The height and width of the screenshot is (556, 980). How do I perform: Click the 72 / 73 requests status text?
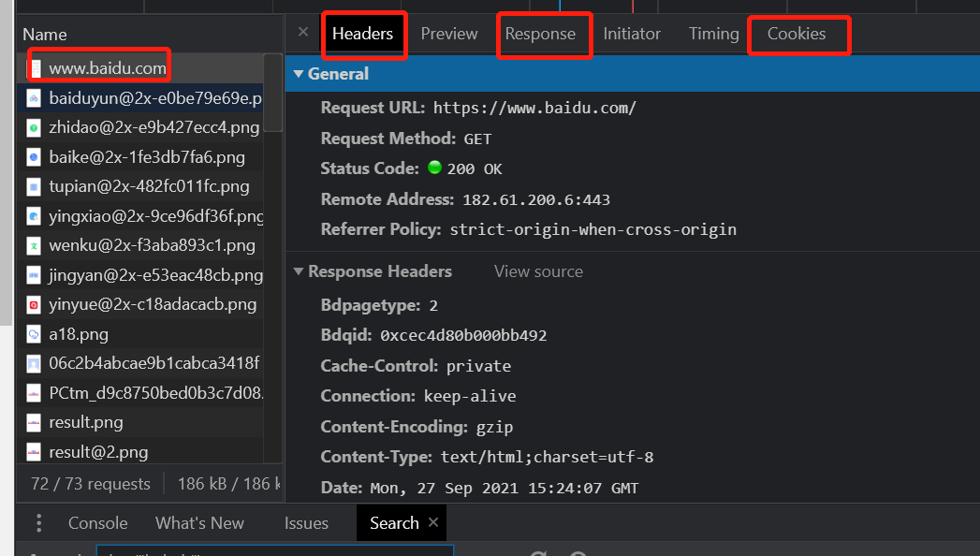pyautogui.click(x=91, y=484)
